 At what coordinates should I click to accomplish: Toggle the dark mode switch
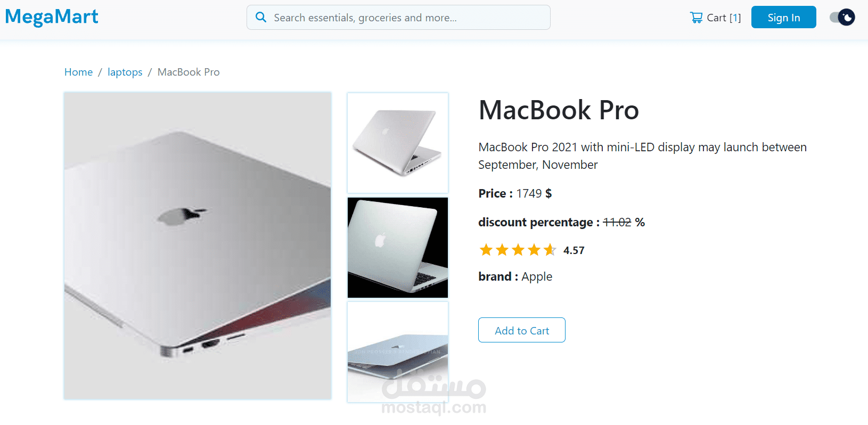(842, 18)
